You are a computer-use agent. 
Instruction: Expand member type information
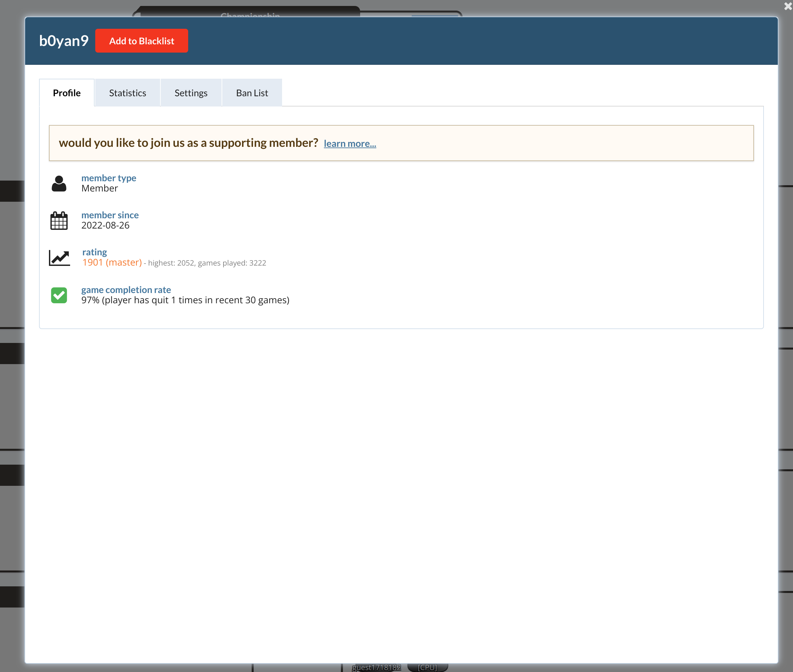pyautogui.click(x=108, y=178)
